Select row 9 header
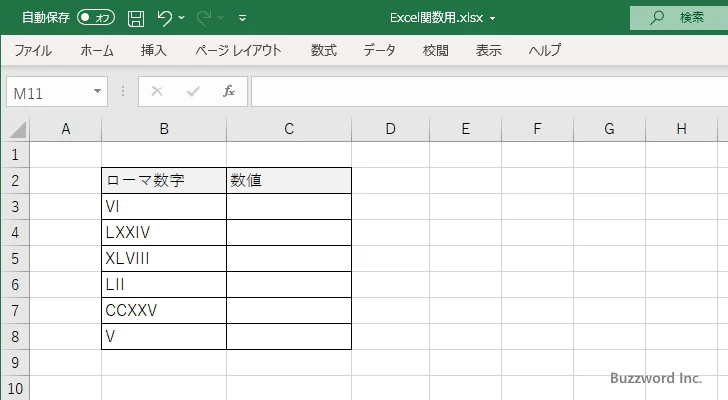Viewport: 728px width, 400px height. [15, 362]
